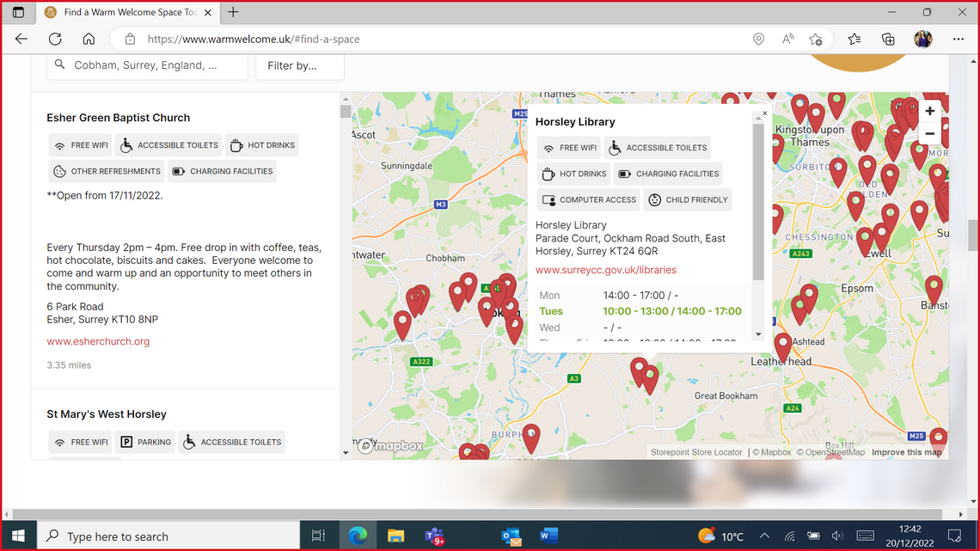Open volume control in system tray
This screenshot has width=980, height=551.
point(837,536)
